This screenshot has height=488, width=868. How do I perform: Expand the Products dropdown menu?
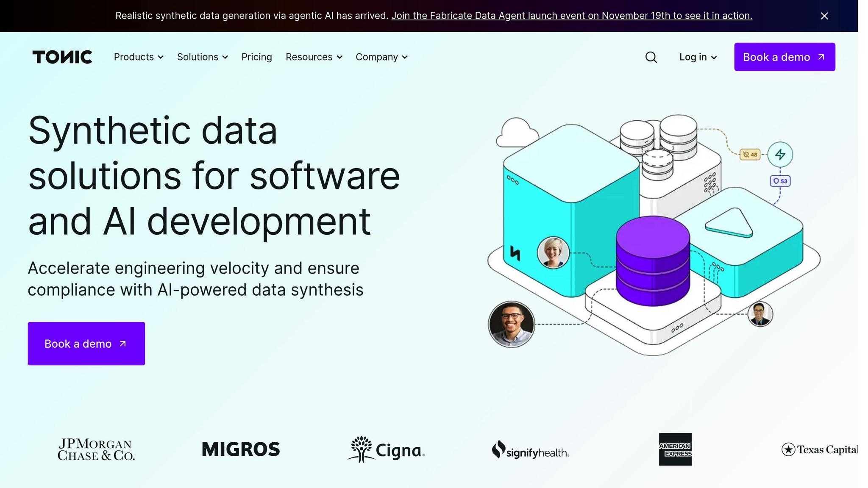138,57
